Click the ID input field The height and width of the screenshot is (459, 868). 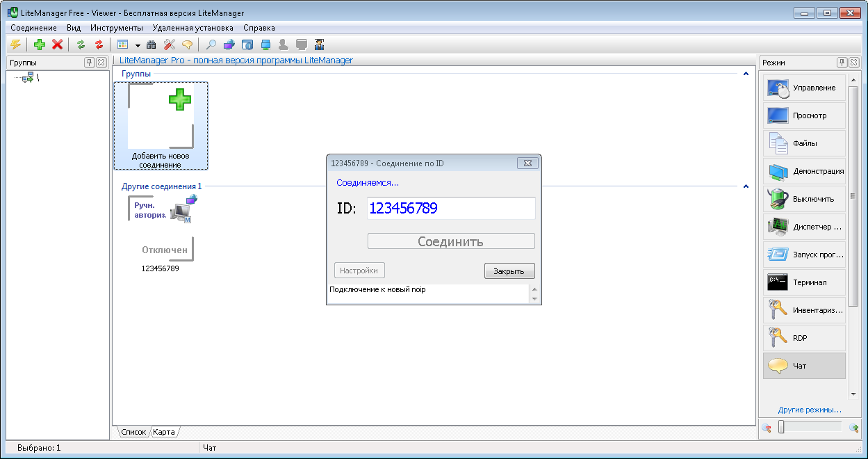coord(450,208)
